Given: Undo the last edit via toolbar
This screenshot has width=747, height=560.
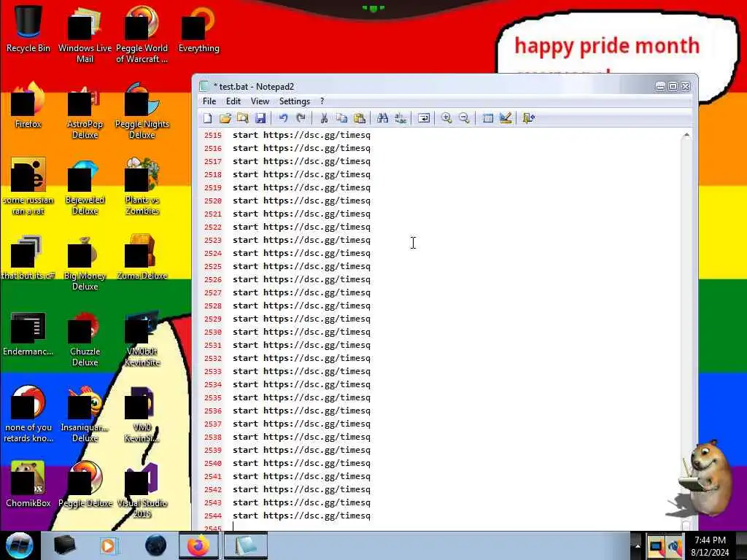Looking at the screenshot, I should pos(283,118).
